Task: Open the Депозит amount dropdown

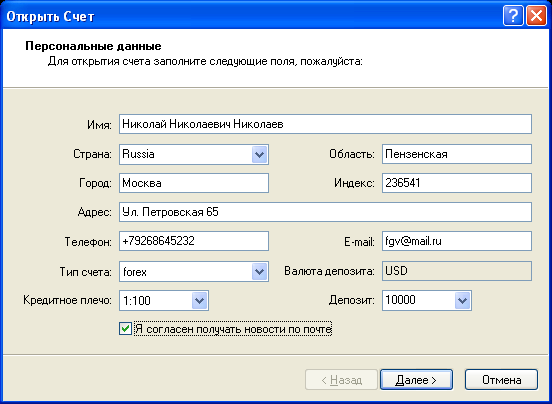Action: (x=462, y=301)
